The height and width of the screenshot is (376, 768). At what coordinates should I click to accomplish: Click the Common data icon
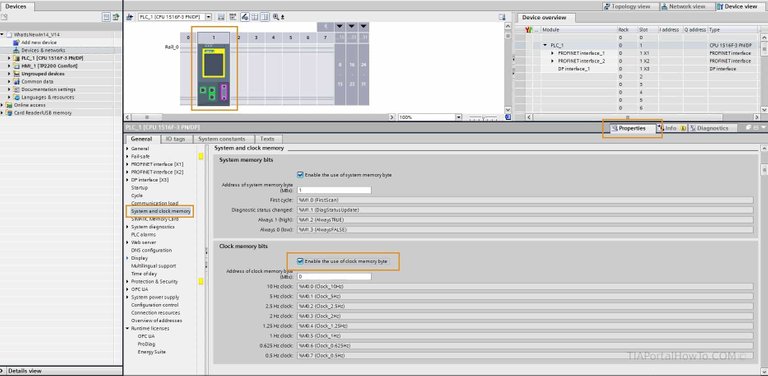click(x=17, y=82)
